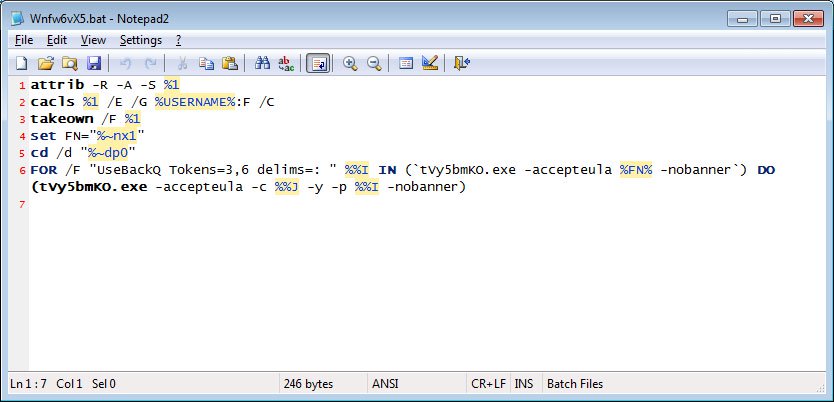Image resolution: width=834 pixels, height=402 pixels.
Task: Save the file with the floppy icon
Action: coord(94,63)
